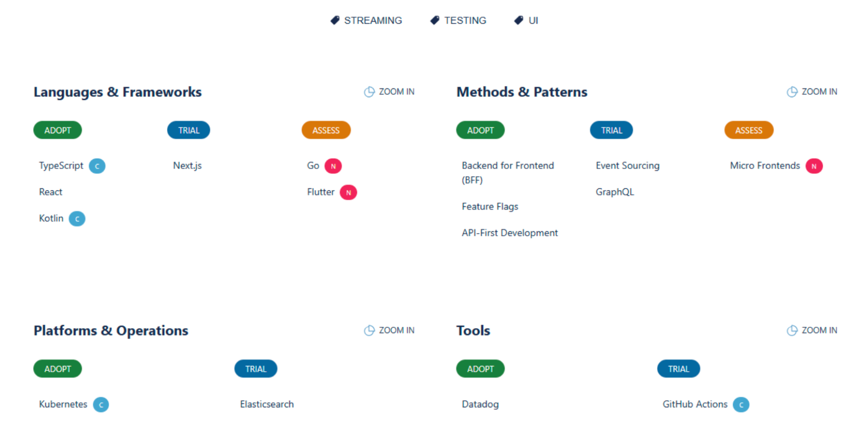Click the UI tag icon
The image size is (868, 425).
click(518, 20)
